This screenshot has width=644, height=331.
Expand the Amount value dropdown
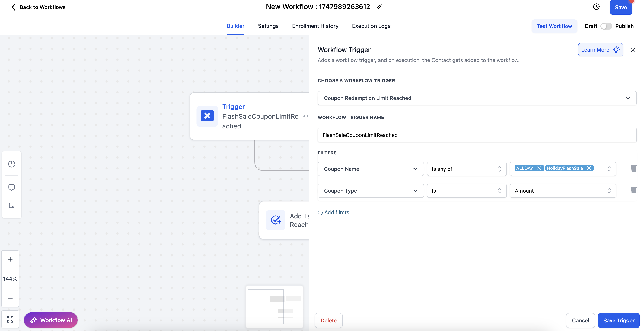[563, 191]
